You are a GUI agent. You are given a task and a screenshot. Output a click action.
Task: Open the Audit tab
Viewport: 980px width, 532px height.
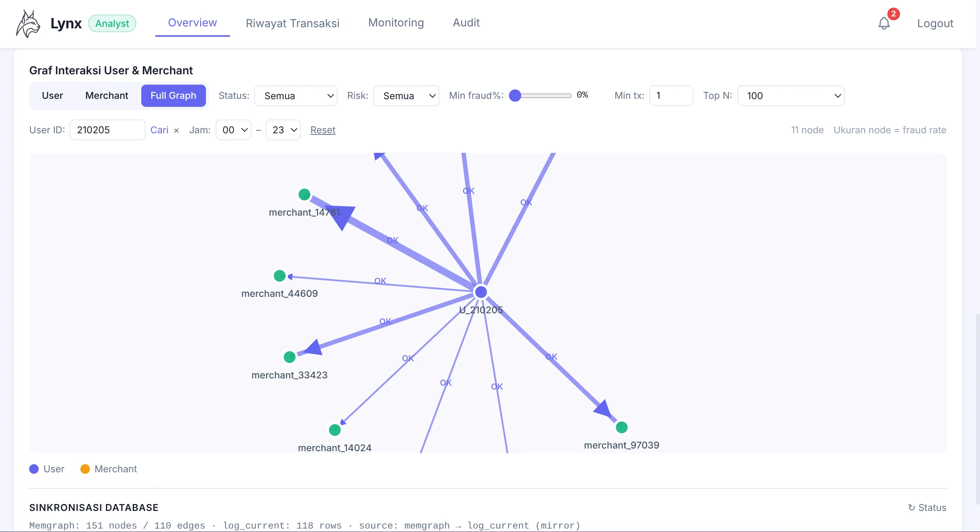pos(466,23)
